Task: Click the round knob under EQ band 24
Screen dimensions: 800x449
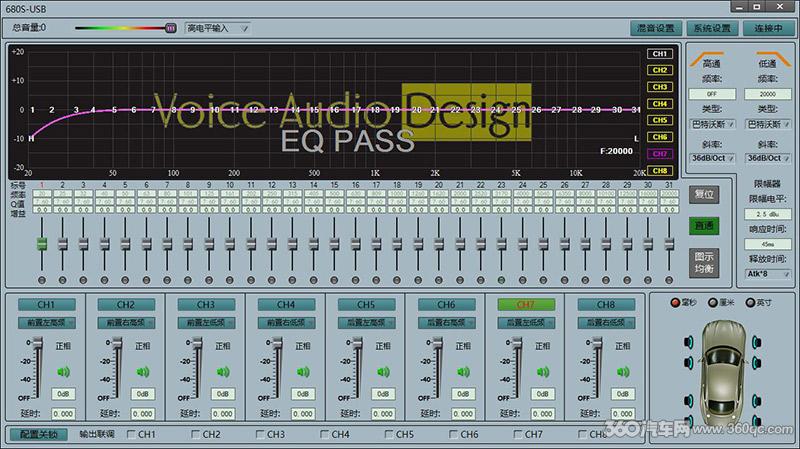Action: coord(522,280)
